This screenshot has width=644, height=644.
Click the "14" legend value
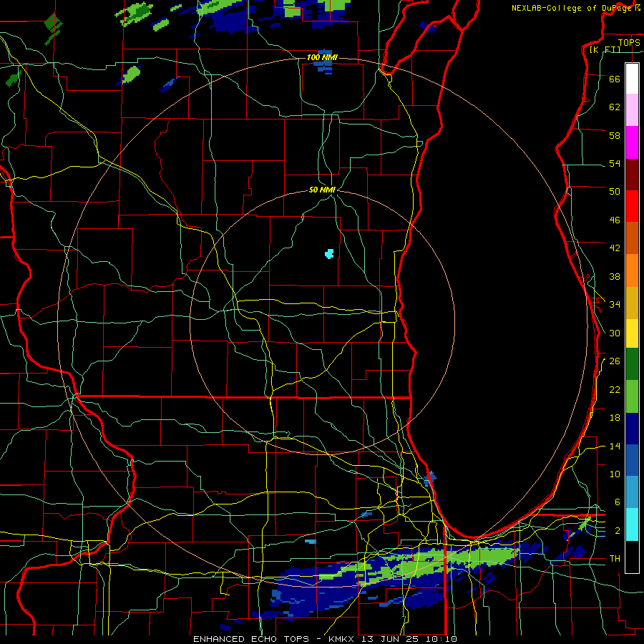(x=615, y=446)
